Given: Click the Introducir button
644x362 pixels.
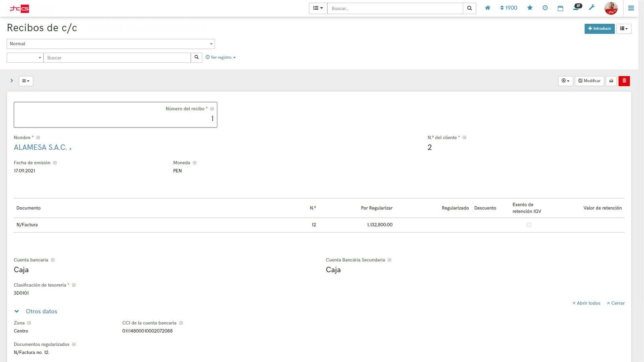Looking at the screenshot, I should click(599, 29).
